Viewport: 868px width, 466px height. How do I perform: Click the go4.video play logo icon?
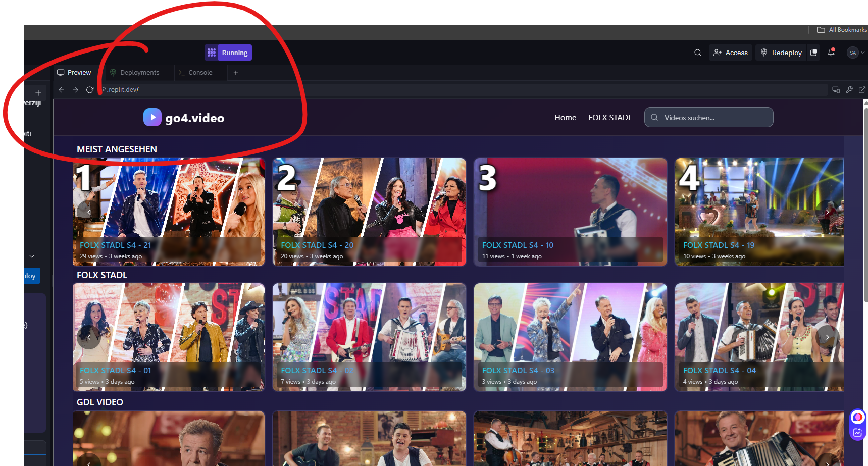click(152, 117)
